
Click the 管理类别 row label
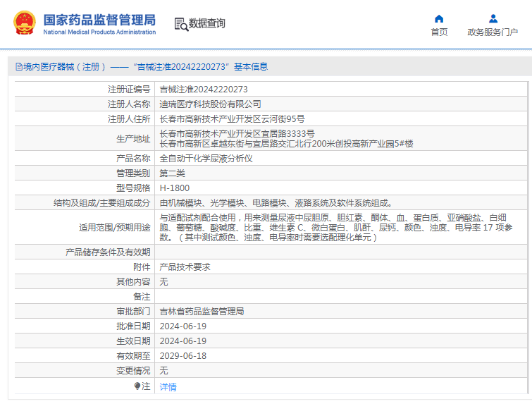133,173
